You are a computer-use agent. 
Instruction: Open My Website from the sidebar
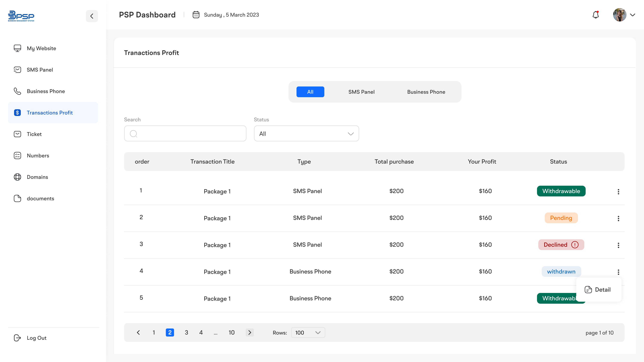click(x=41, y=48)
